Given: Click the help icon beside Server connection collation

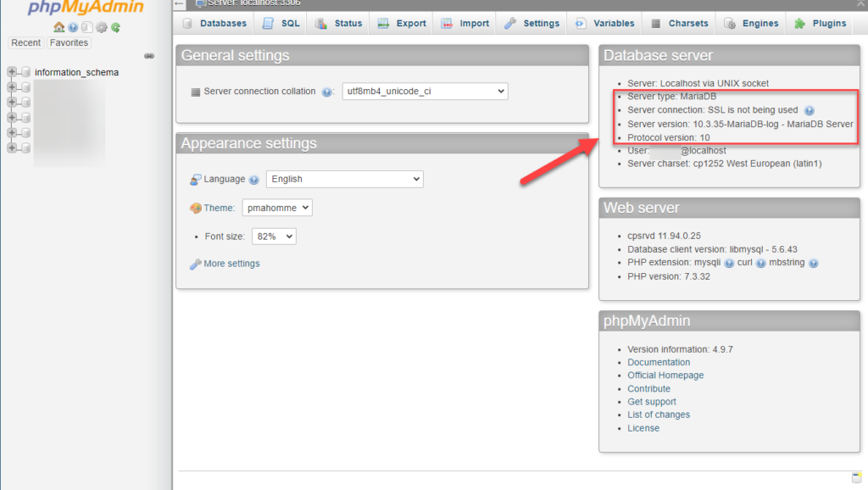Looking at the screenshot, I should click(x=327, y=92).
